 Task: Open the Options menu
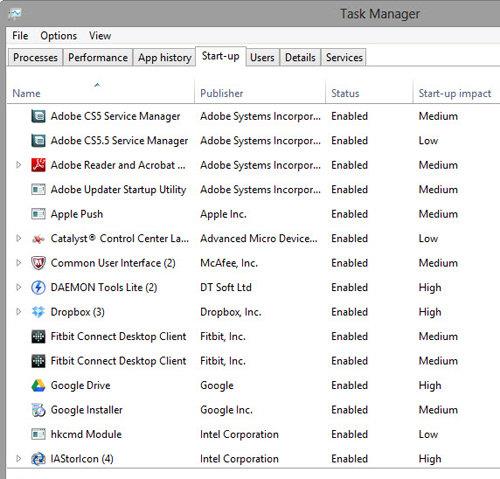(59, 36)
